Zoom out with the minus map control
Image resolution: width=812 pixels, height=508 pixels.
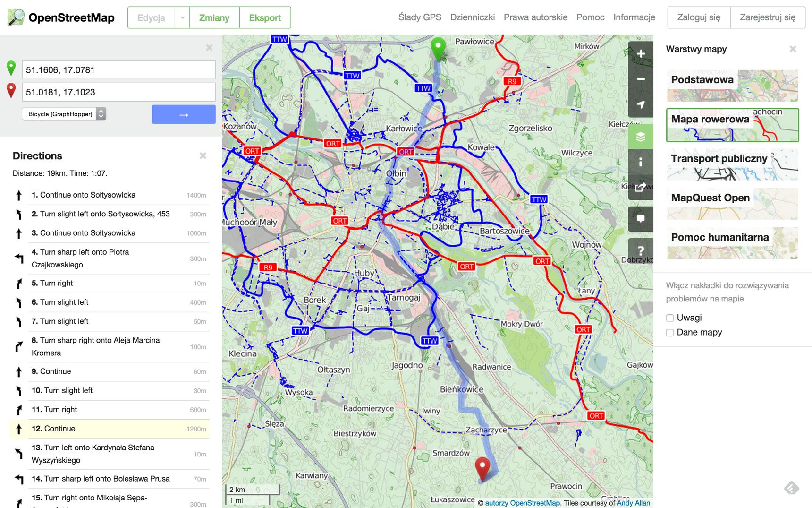point(641,79)
